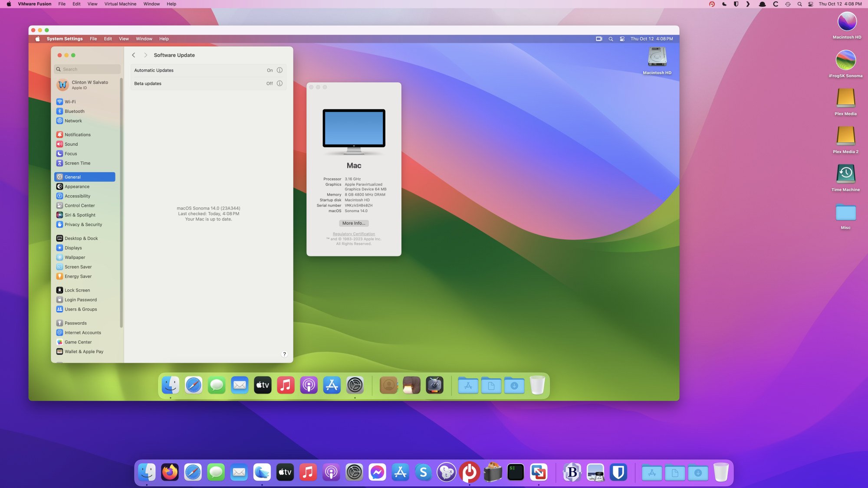Select guest Macintosh HD desktop icon
The image size is (868, 488).
click(657, 61)
